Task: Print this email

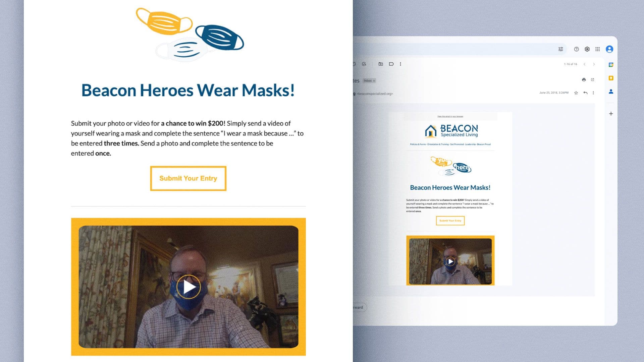Action: tap(584, 80)
